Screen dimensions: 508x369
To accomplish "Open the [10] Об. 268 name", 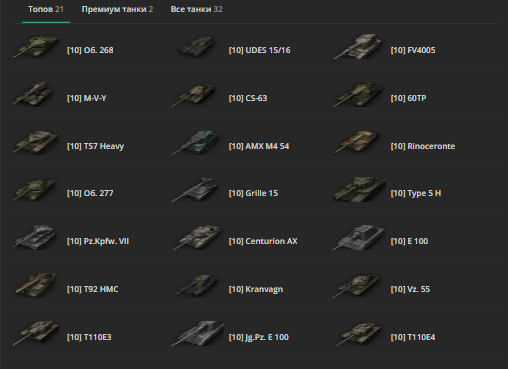I will (90, 50).
